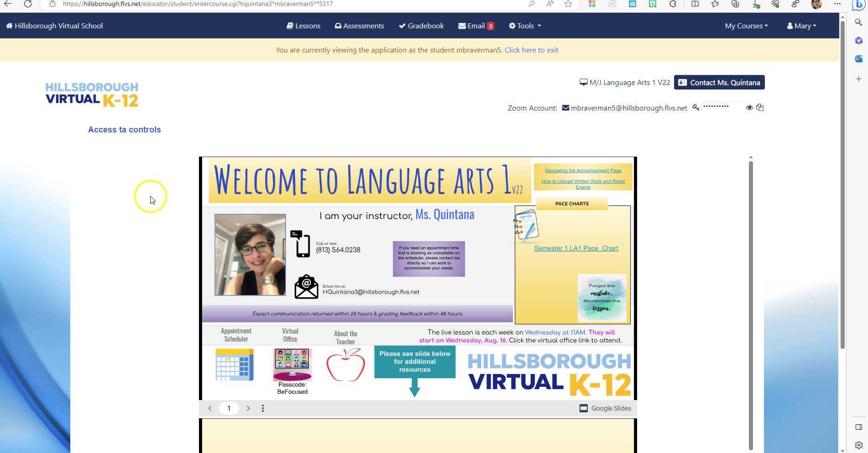Go to the Gradebook page
Image resolution: width=868 pixels, height=453 pixels.
coord(421,26)
